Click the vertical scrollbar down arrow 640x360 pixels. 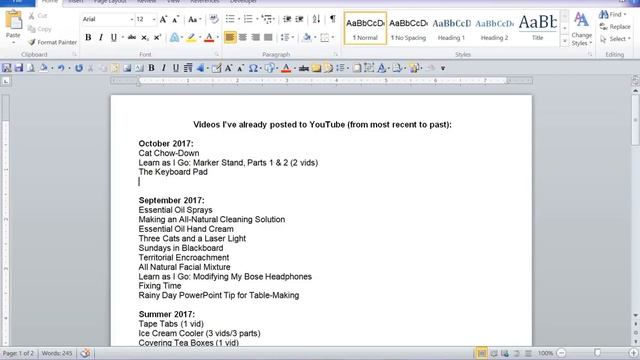coord(636,315)
